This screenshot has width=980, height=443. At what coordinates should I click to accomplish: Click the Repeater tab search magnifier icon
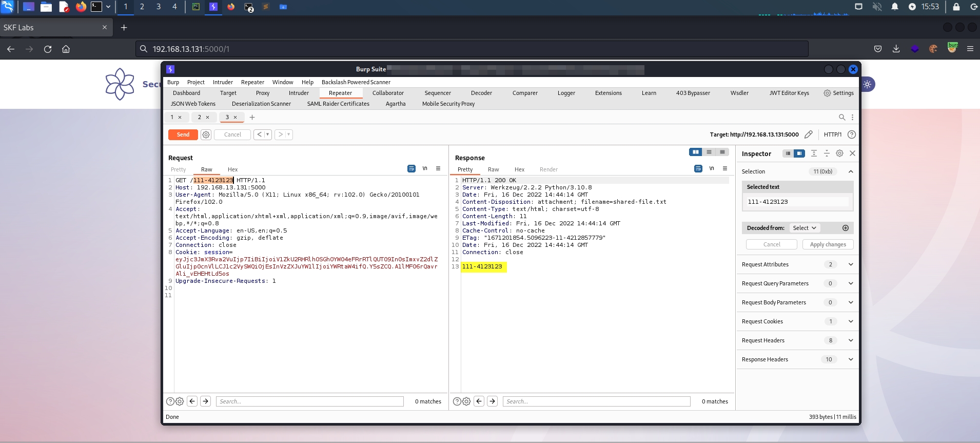pos(841,118)
